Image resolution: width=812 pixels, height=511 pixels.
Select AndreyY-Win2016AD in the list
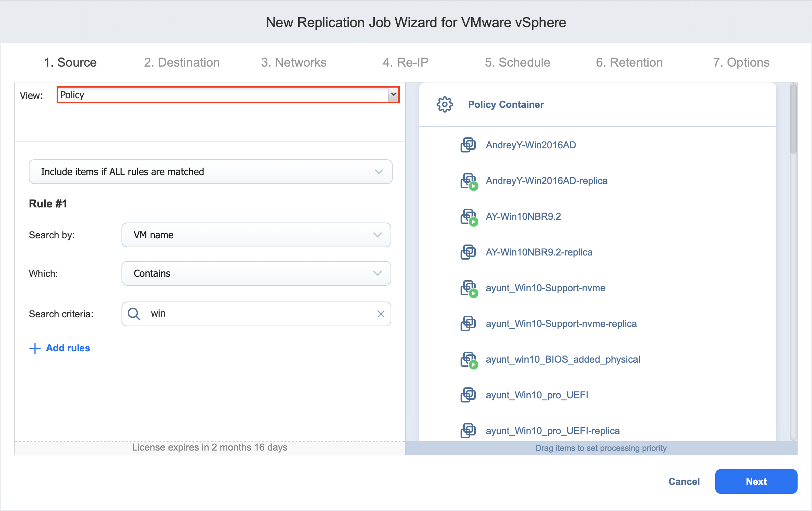pyautogui.click(x=531, y=145)
